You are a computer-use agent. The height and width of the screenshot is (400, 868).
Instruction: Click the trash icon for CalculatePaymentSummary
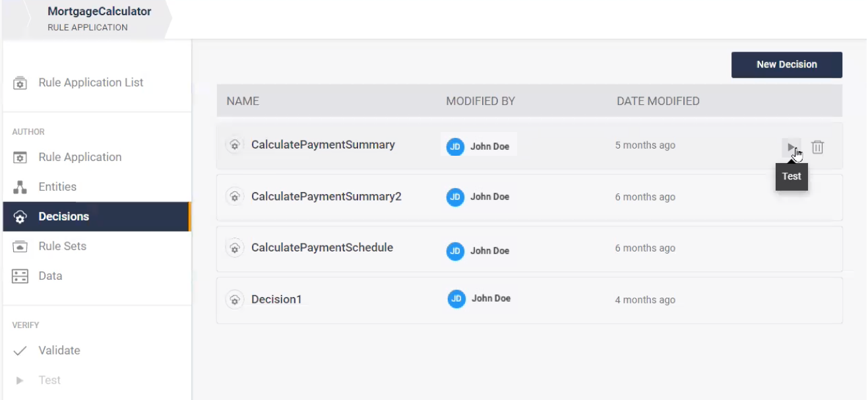pos(818,147)
